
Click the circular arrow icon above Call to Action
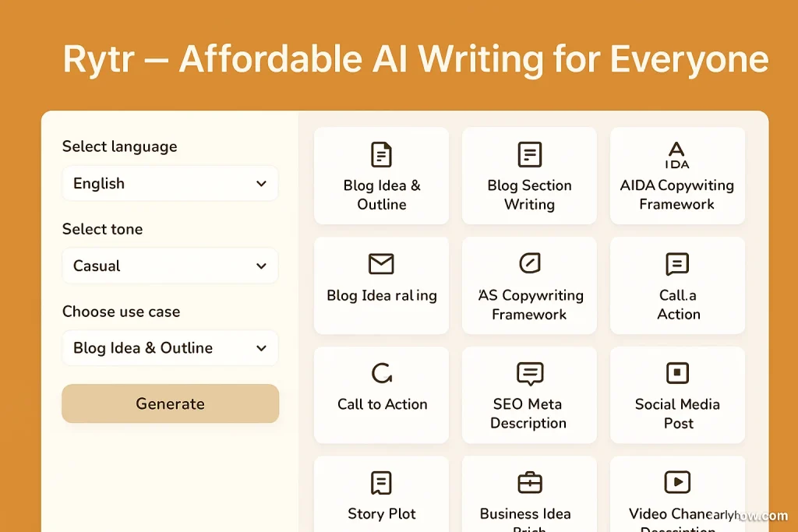(x=382, y=374)
